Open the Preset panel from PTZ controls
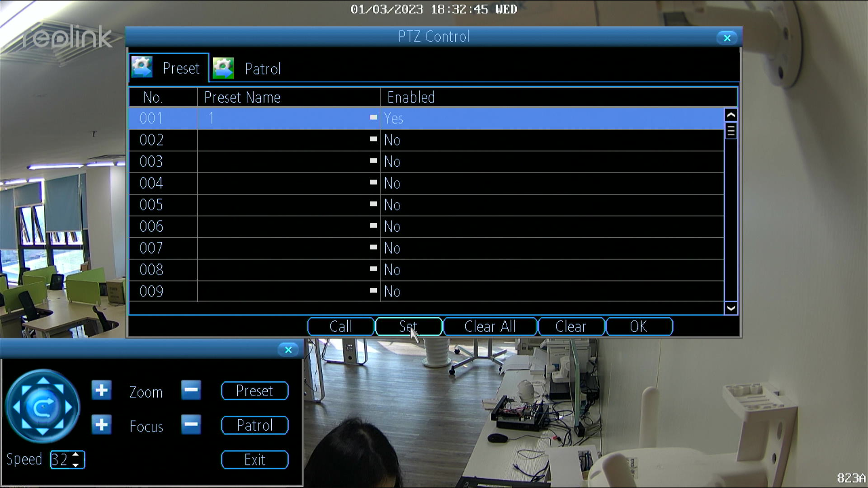 click(255, 390)
